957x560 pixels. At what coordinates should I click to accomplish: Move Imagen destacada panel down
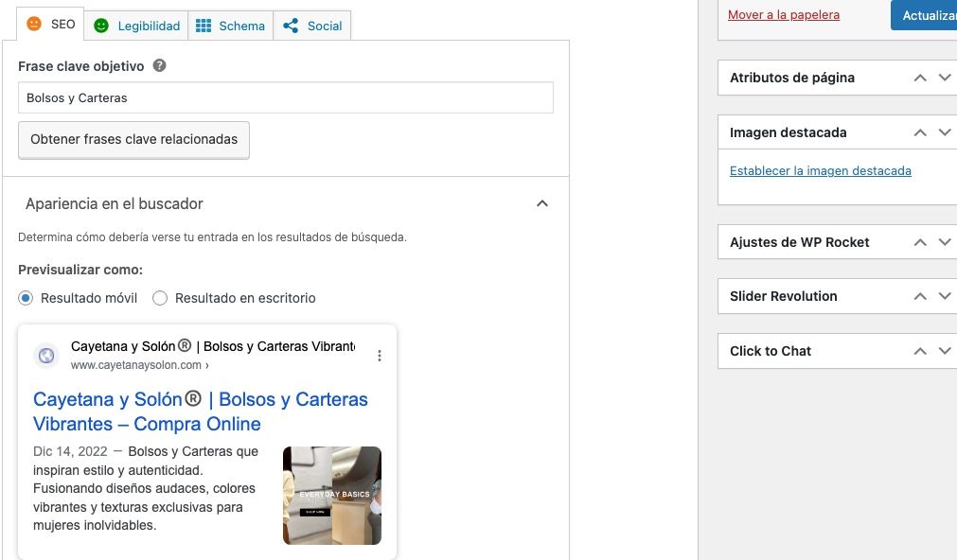click(x=944, y=132)
